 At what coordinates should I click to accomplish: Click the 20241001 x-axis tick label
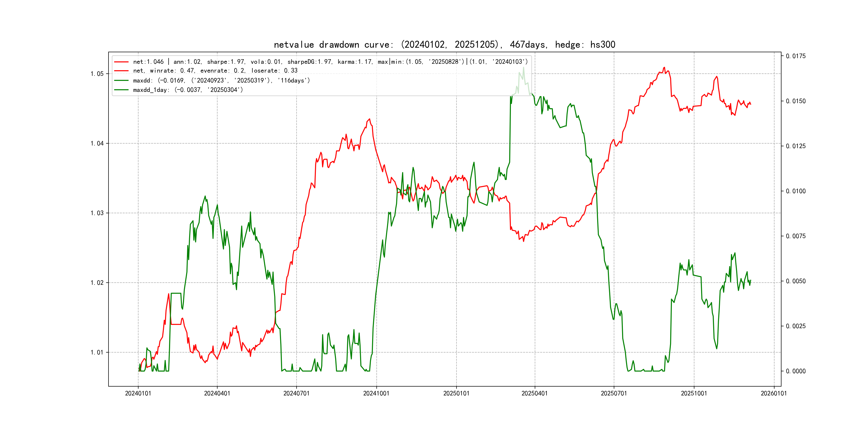click(x=376, y=393)
